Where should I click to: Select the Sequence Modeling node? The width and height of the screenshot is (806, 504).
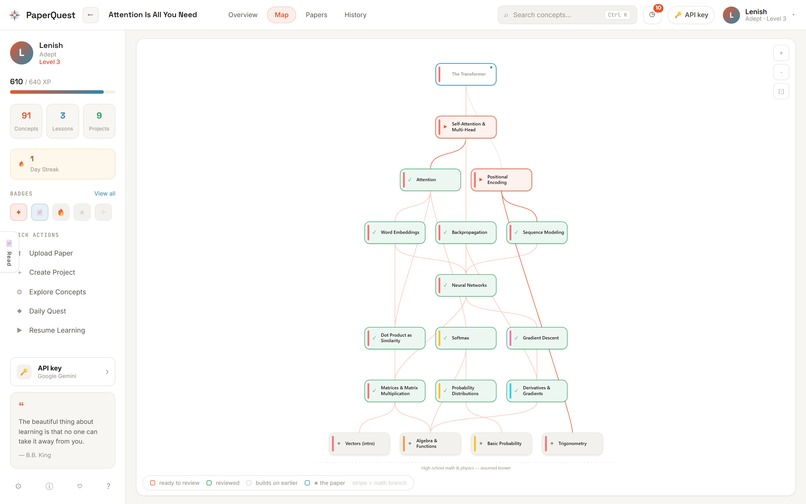coord(537,232)
